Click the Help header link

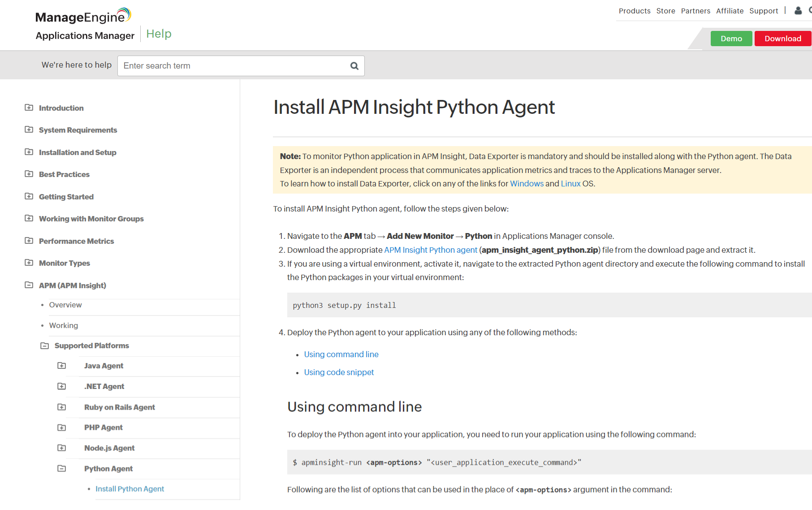(159, 34)
